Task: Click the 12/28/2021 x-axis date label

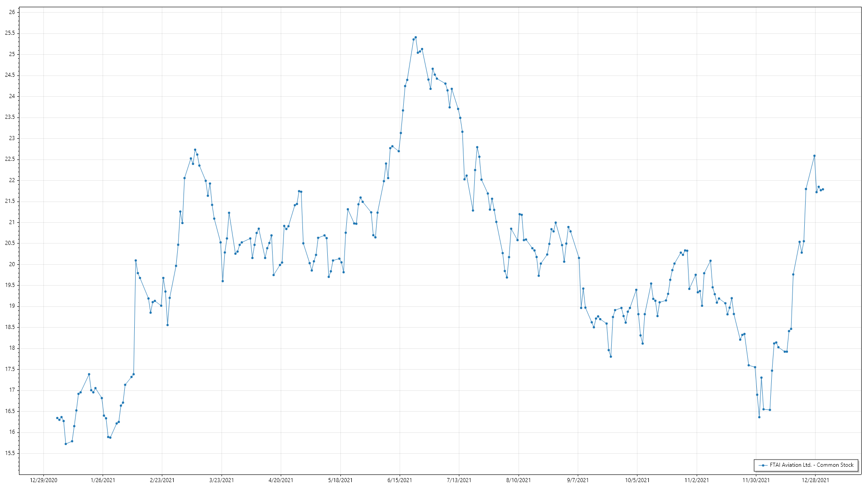Action: click(815, 480)
